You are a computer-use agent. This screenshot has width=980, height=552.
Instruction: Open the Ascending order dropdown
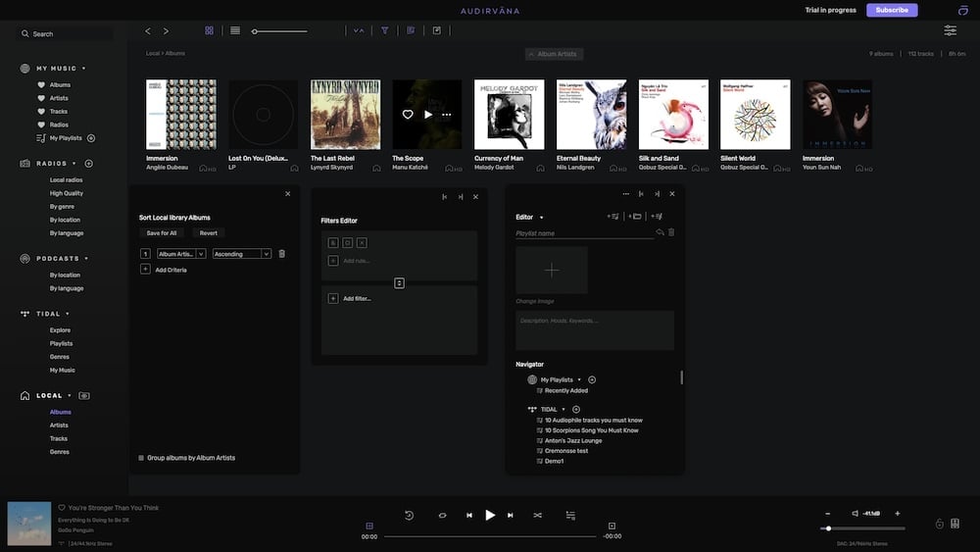(x=242, y=254)
